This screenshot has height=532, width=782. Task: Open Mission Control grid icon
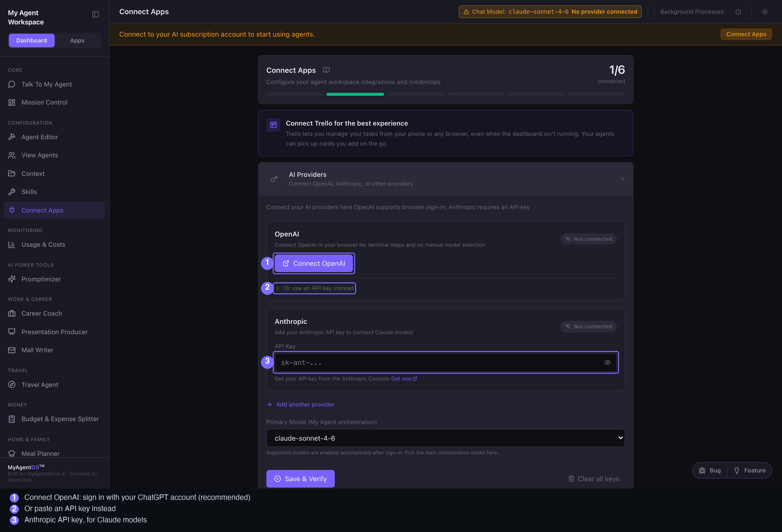[x=12, y=103]
